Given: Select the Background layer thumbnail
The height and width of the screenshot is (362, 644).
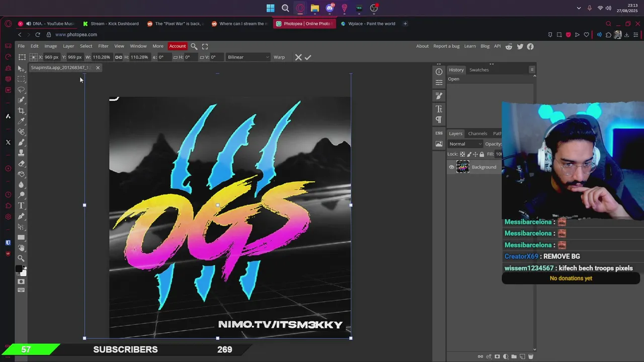Looking at the screenshot, I should pyautogui.click(x=463, y=167).
